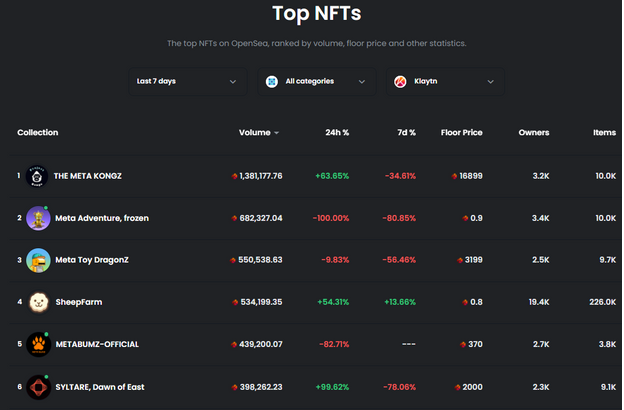Sort by the 24h % column

click(x=337, y=132)
